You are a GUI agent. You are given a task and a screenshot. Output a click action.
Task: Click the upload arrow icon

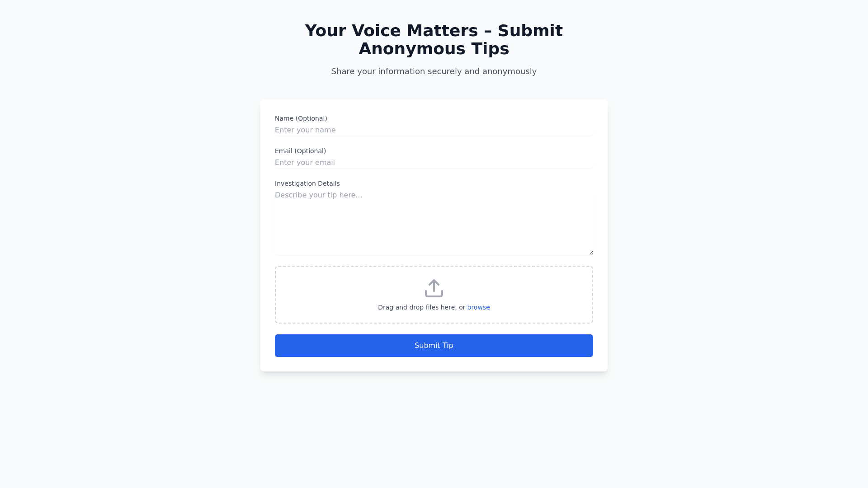pos(434,288)
